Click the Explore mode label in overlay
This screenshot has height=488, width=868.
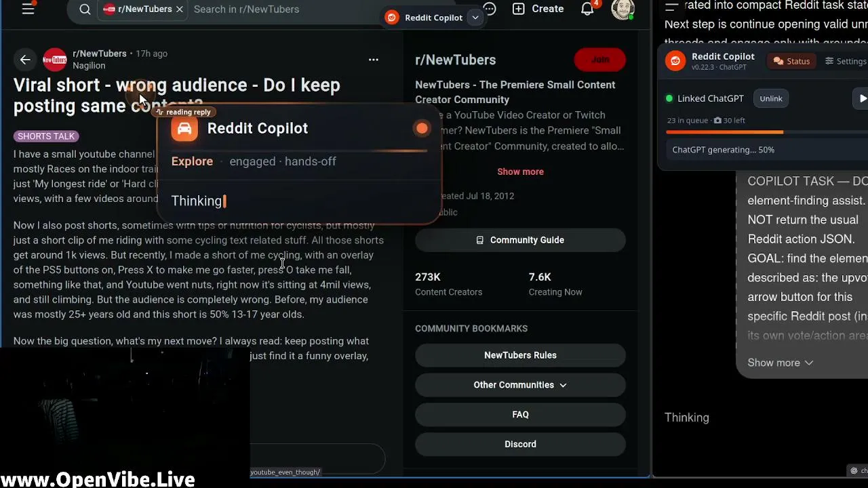click(x=192, y=161)
